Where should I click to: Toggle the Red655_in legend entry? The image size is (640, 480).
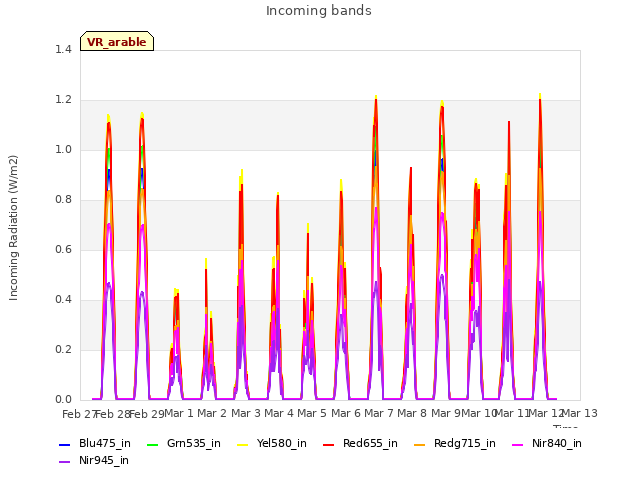(x=360, y=443)
